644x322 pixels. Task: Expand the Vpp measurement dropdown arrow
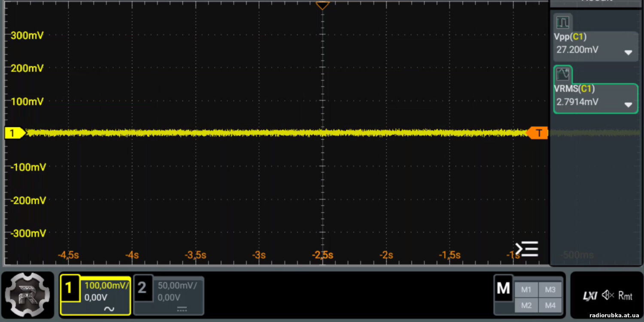(628, 53)
